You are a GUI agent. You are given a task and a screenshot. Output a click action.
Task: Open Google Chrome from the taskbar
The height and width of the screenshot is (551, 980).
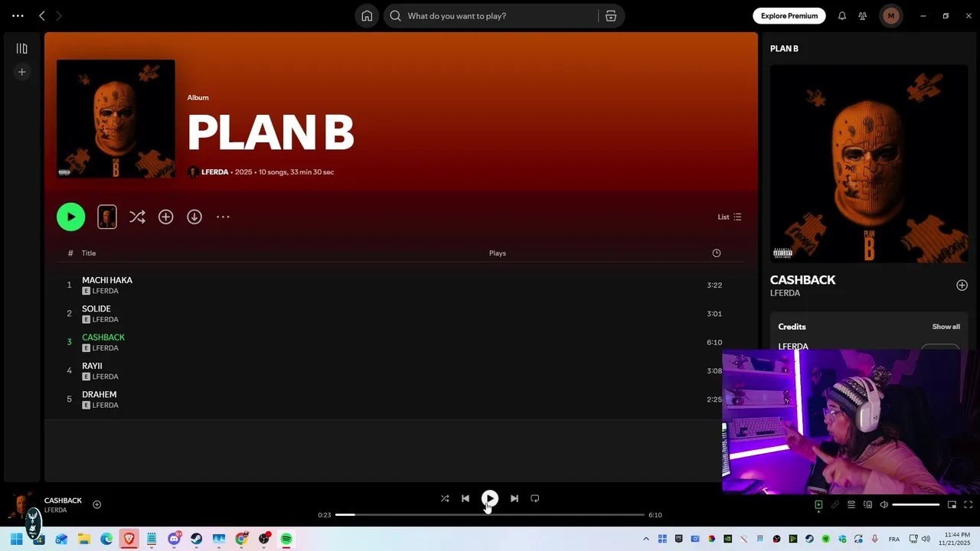[x=241, y=539]
